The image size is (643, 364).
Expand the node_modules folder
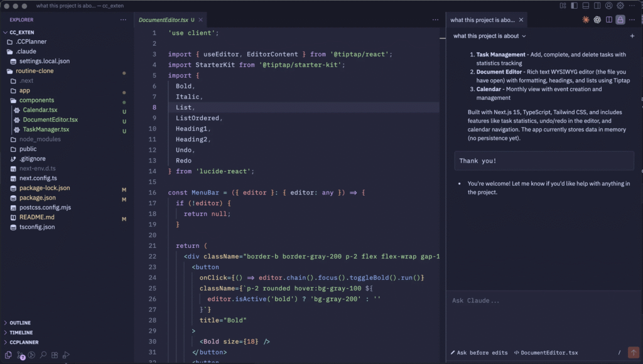(40, 139)
